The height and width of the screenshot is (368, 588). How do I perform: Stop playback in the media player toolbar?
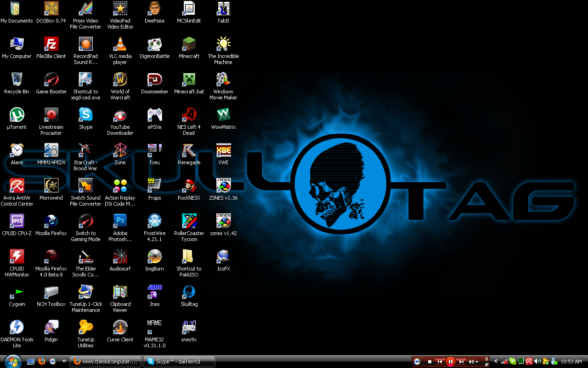[430, 362]
